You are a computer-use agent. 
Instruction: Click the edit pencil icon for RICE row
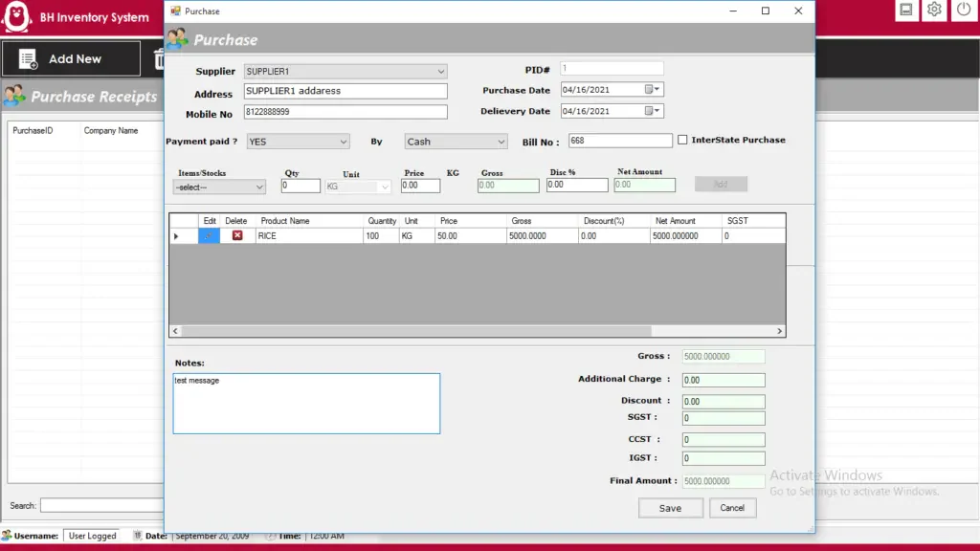click(209, 235)
